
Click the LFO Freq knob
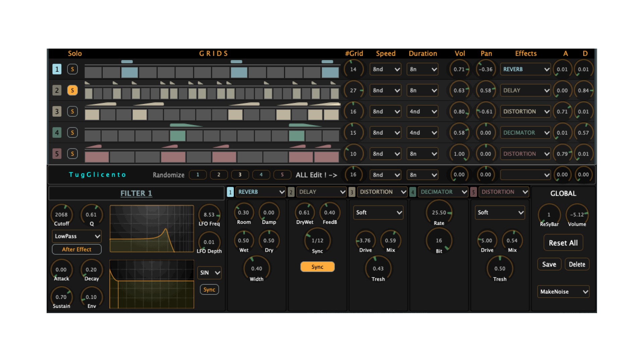point(209,215)
